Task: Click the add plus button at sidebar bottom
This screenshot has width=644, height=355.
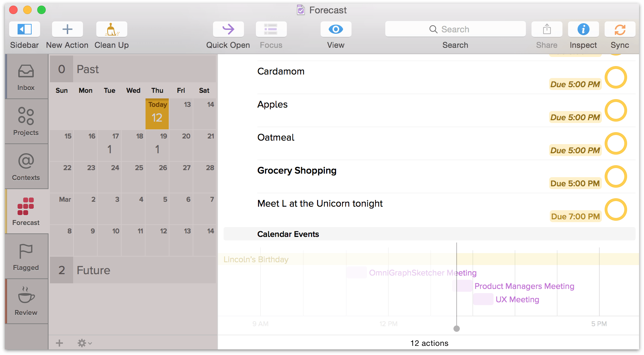Action: [x=59, y=343]
